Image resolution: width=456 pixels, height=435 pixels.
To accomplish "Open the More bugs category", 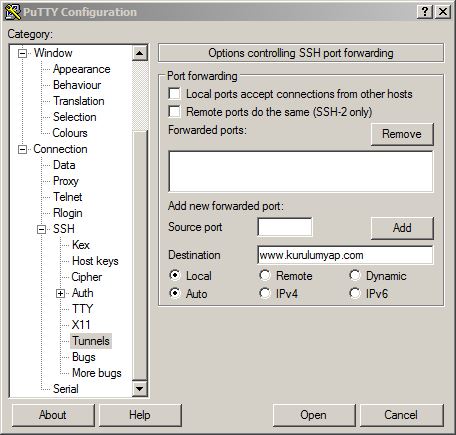I will coord(97,373).
